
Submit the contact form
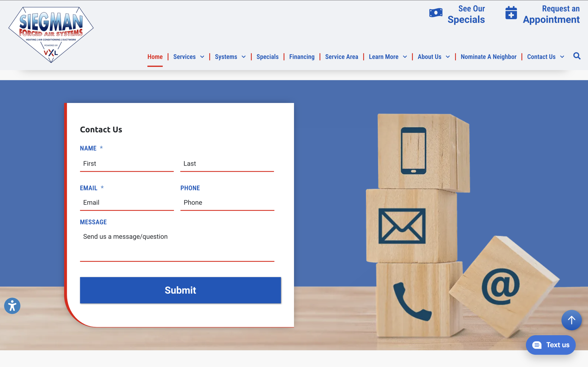180,290
